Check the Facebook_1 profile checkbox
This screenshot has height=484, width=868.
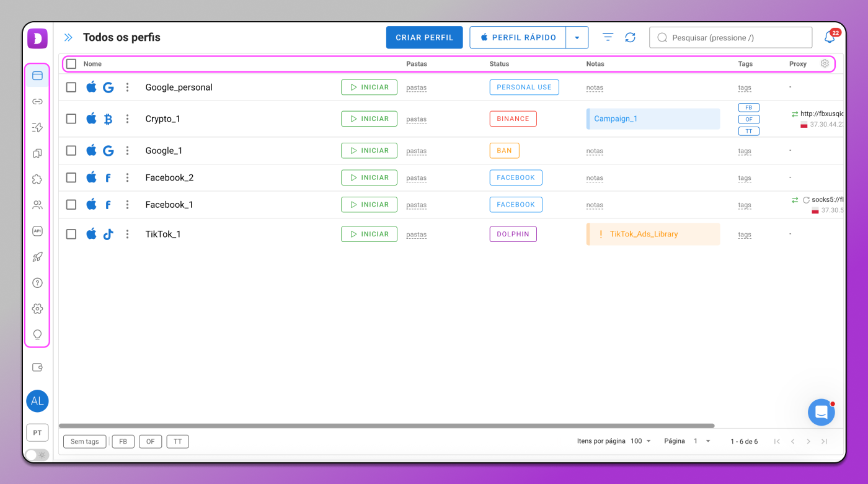click(x=71, y=205)
